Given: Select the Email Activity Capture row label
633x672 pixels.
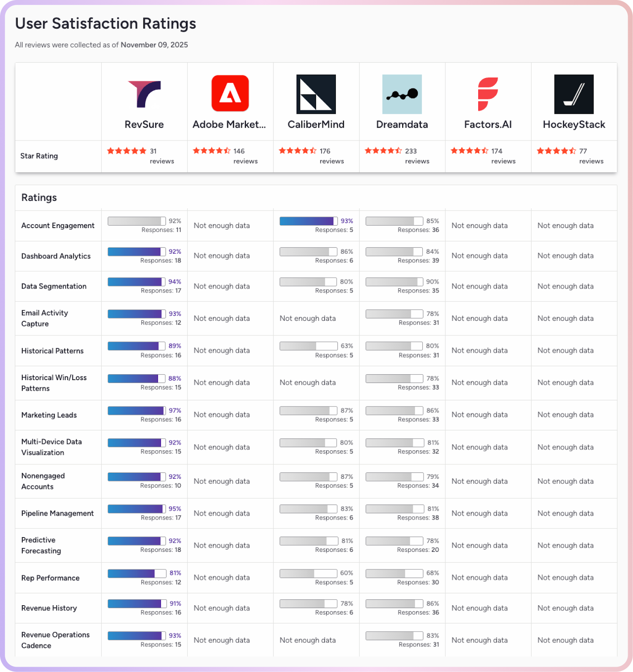Looking at the screenshot, I should pyautogui.click(x=45, y=318).
